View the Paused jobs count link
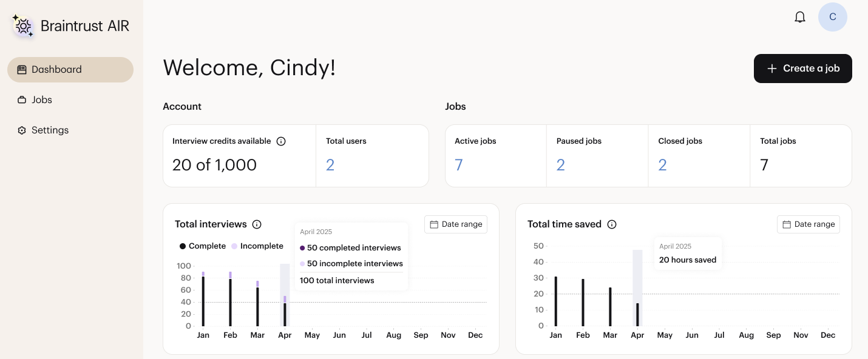868x359 pixels. coord(560,165)
